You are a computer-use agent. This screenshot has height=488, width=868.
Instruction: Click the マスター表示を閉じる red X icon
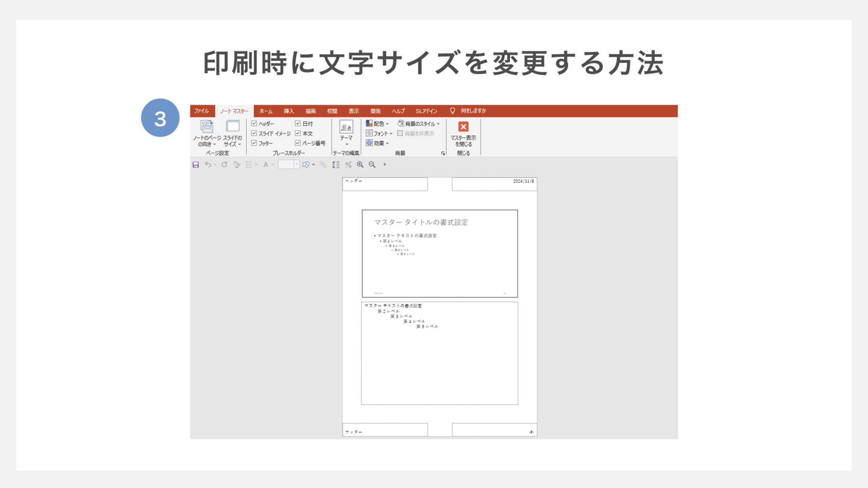coord(463,127)
